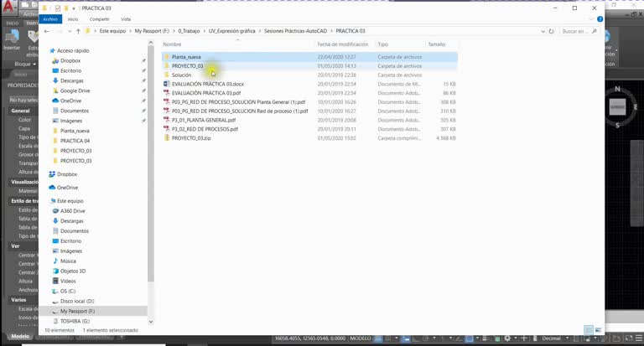
Task: Click the blue help question mark icon
Action: (x=600, y=19)
